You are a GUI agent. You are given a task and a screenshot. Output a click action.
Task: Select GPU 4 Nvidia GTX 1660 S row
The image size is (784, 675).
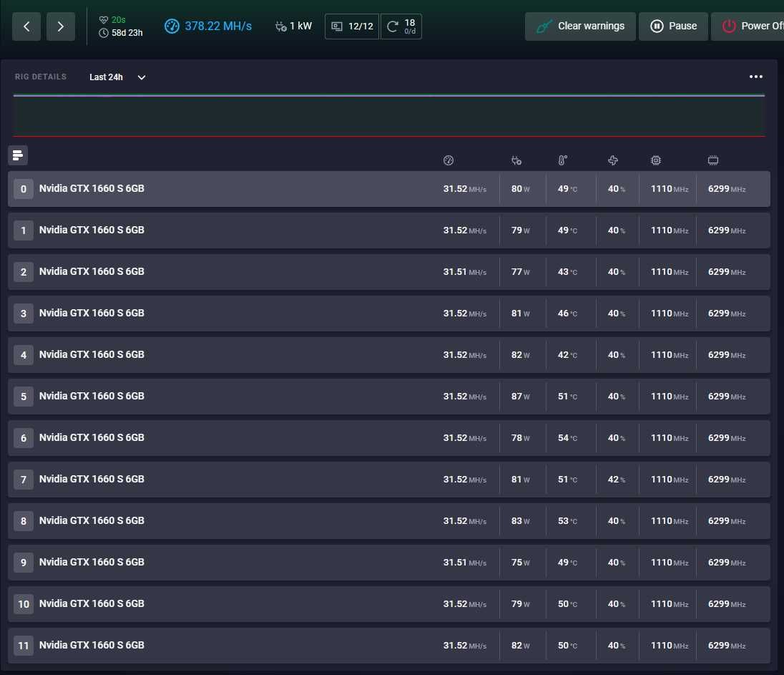(389, 355)
